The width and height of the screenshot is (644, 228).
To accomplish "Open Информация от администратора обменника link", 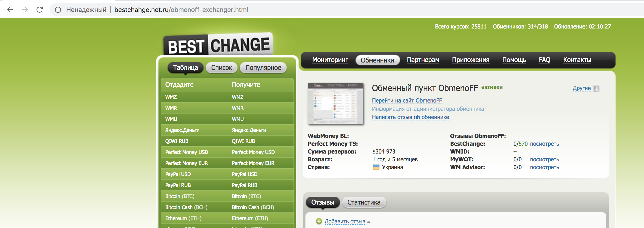I will pos(428,109).
